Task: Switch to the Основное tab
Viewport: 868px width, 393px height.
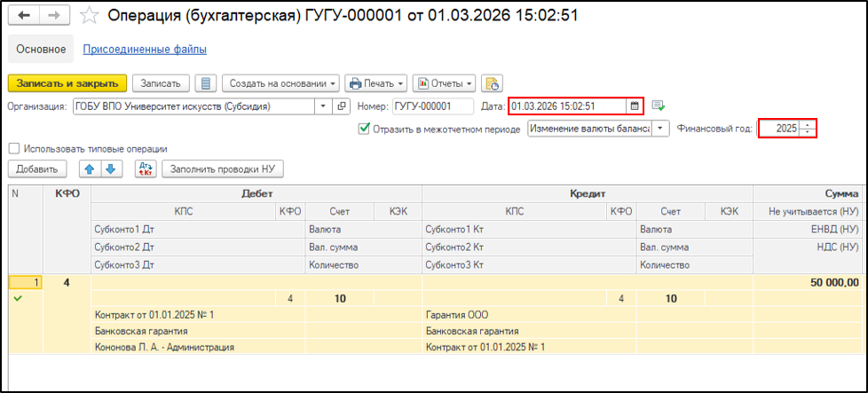Action: (x=41, y=50)
